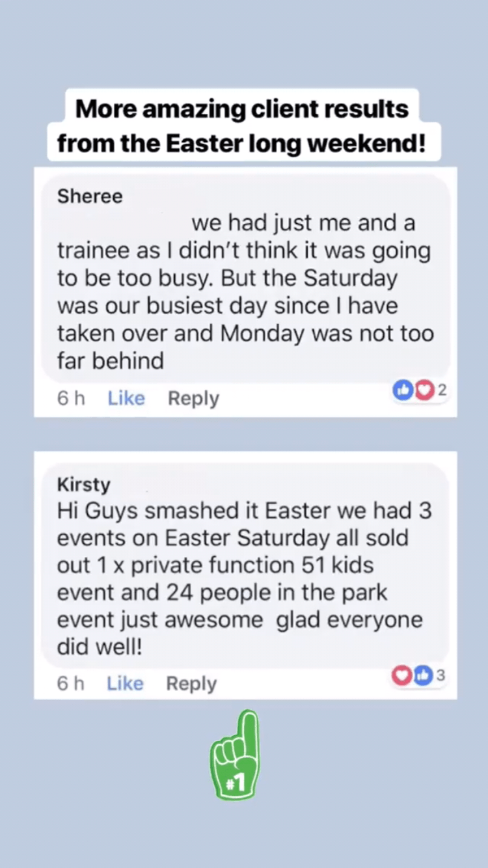Screen dimensions: 488x868
Task: Reply to Sheree's comment
Action: pos(193,398)
